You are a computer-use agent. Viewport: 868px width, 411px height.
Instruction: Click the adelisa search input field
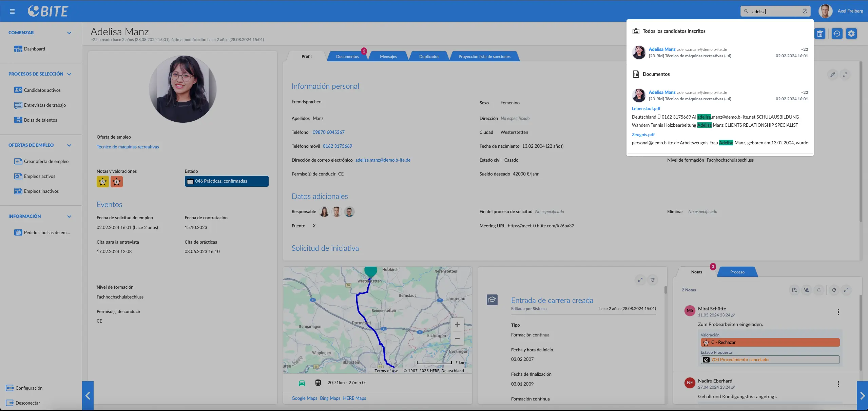[x=775, y=11]
